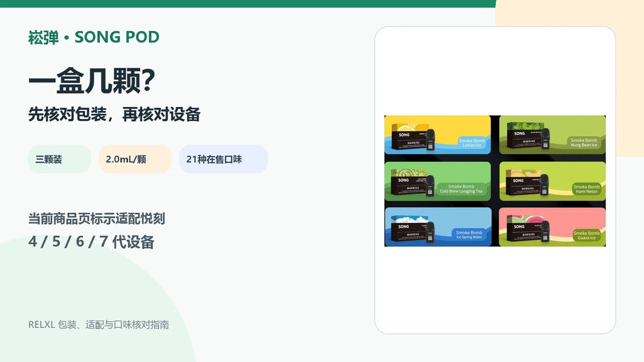644x362 pixels.
Task: Click the 2.0mL/颗 tag pill
Action: (135, 159)
